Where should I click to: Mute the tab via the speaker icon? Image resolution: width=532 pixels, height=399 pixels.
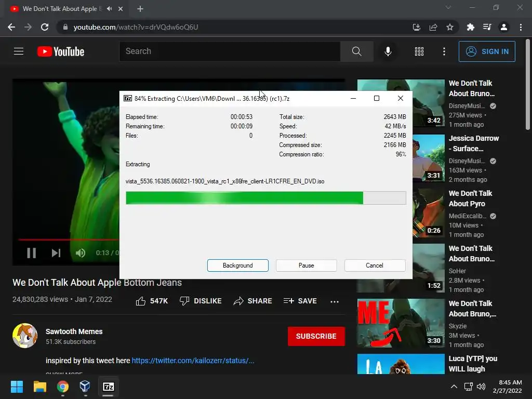point(109,9)
